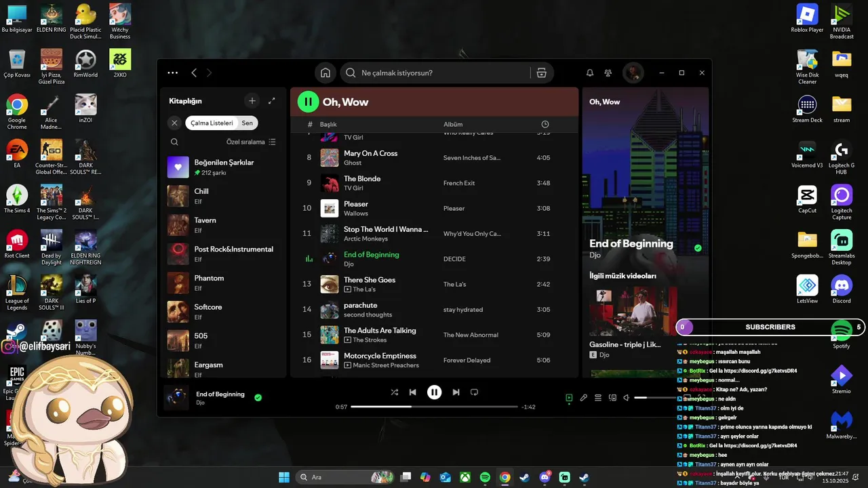Toggle the 'Çalma Listeleri' filter chip
Viewport: 868px width, 488px height.
tap(212, 123)
